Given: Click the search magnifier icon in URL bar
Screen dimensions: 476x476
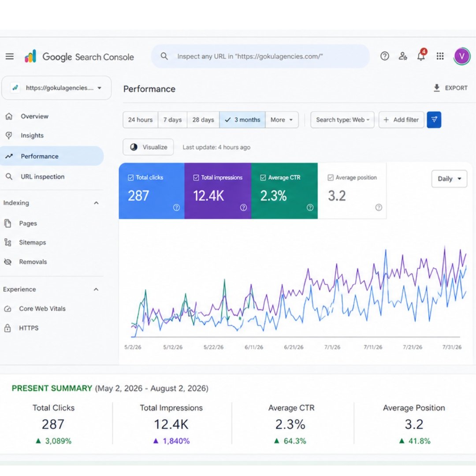Looking at the screenshot, I should click(x=164, y=56).
